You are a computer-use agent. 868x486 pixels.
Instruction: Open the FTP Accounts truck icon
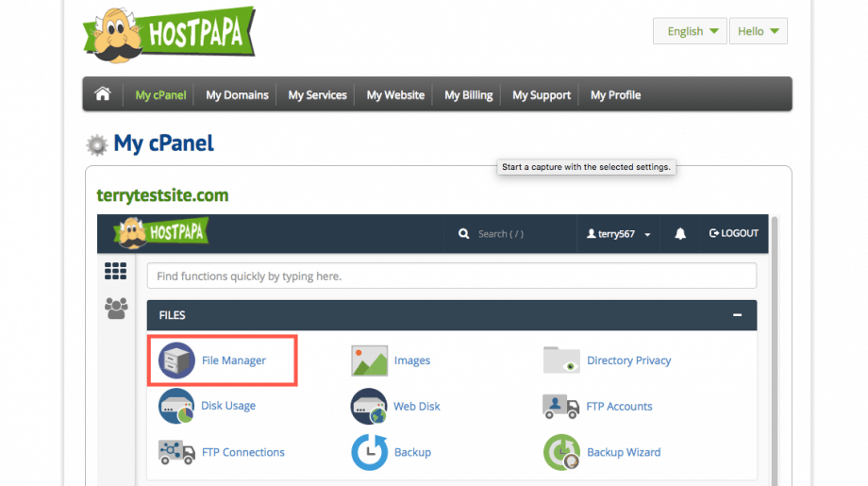(560, 407)
